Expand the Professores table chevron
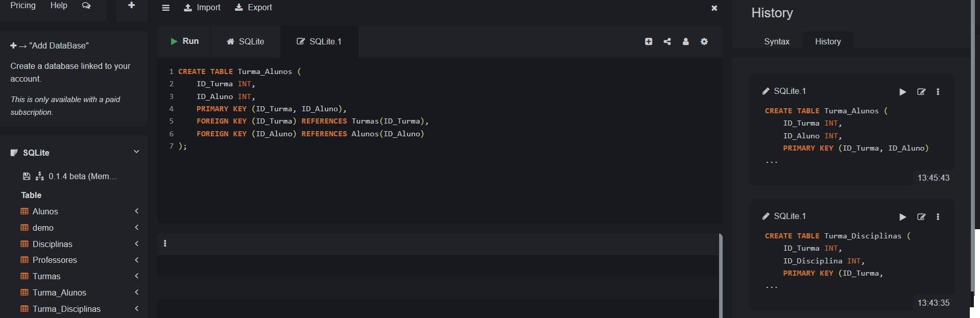980x318 pixels. point(136,260)
